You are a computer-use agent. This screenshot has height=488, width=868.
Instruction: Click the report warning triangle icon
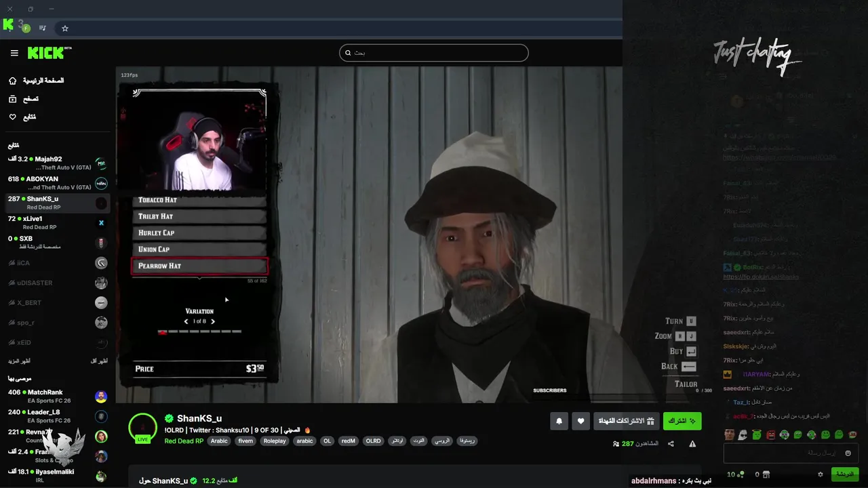692,444
